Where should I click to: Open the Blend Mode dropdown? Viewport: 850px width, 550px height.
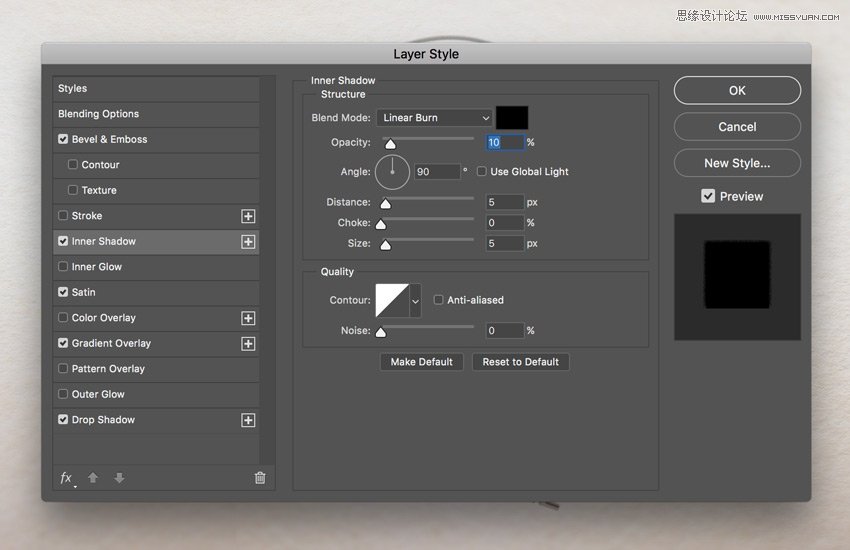[436, 118]
